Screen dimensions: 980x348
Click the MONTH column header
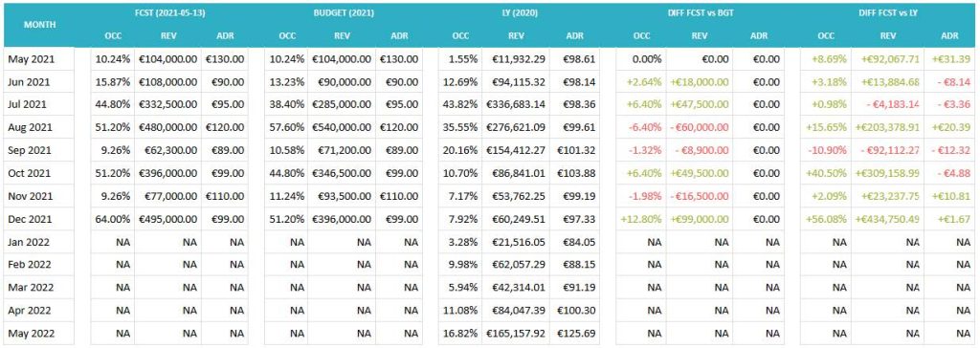tap(39, 25)
